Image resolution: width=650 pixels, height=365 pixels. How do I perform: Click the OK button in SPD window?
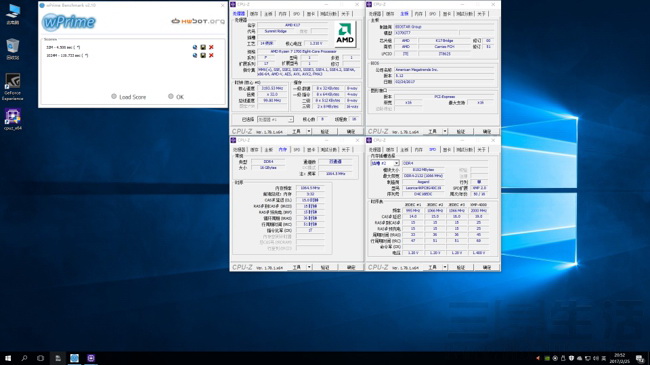487,268
